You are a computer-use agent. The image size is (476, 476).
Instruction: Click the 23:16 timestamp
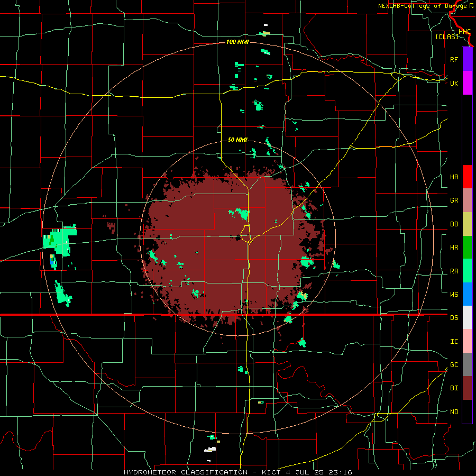coord(341,472)
